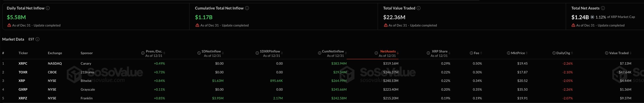Viewport: 644px width, 103px height.
Task: Sort table by Fee column arrows
Action: click(x=481, y=53)
